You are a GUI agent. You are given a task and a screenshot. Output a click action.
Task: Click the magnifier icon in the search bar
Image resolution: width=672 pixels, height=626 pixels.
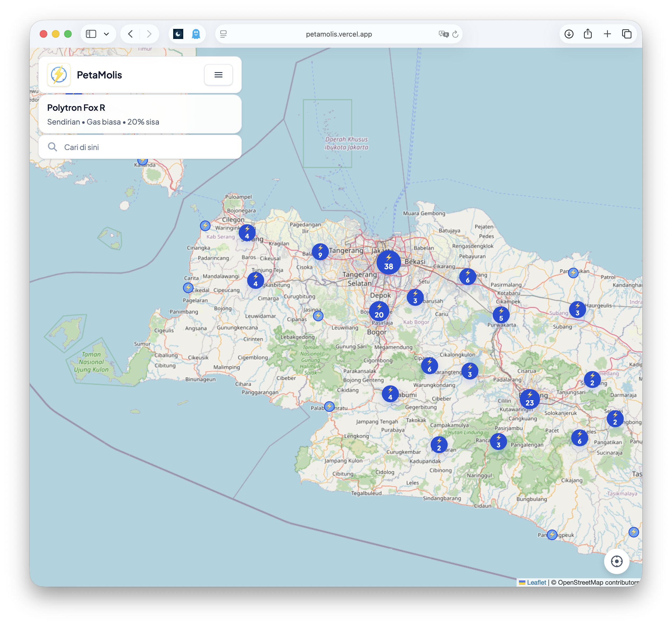pos(53,147)
